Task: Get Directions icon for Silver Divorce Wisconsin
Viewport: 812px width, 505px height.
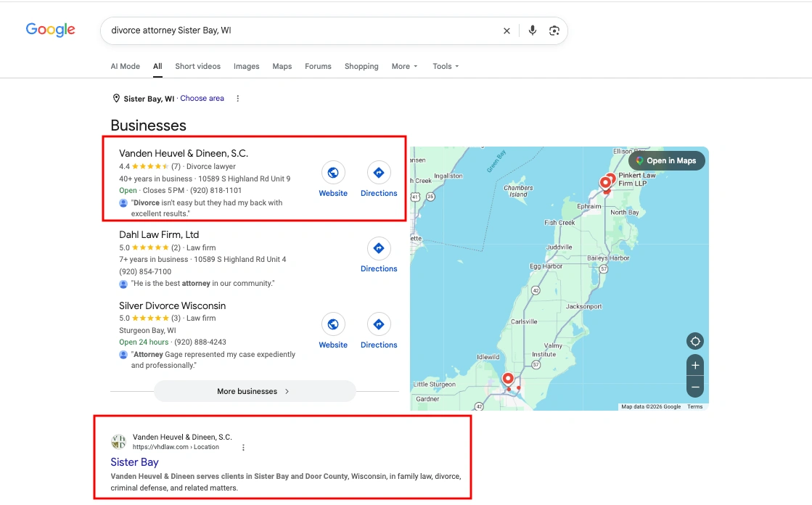Action: pos(379,324)
